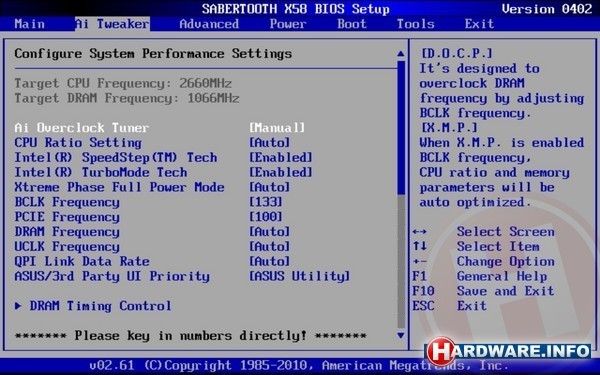Image resolution: width=600 pixels, height=375 pixels.
Task: Open the Exit tab
Action: (x=479, y=24)
